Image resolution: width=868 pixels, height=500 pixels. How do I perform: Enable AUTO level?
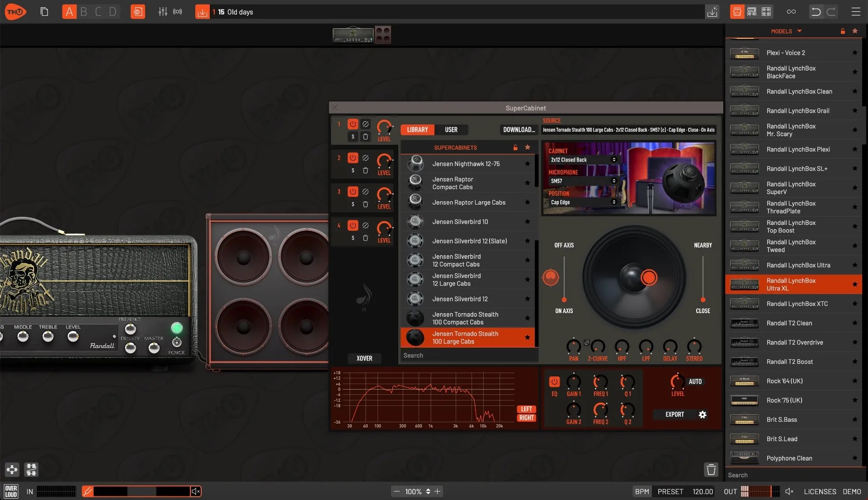(x=695, y=381)
